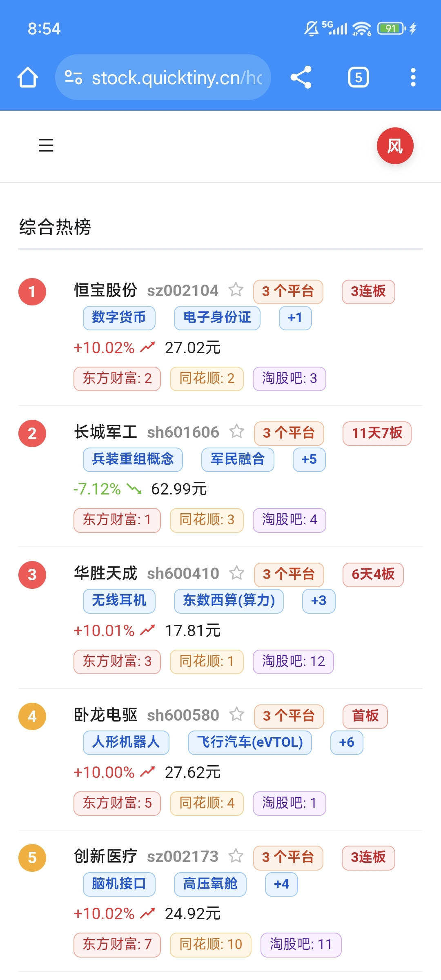Expand +6 more tags for 卧龙电驱
Screen dimensions: 441x980
click(x=347, y=742)
